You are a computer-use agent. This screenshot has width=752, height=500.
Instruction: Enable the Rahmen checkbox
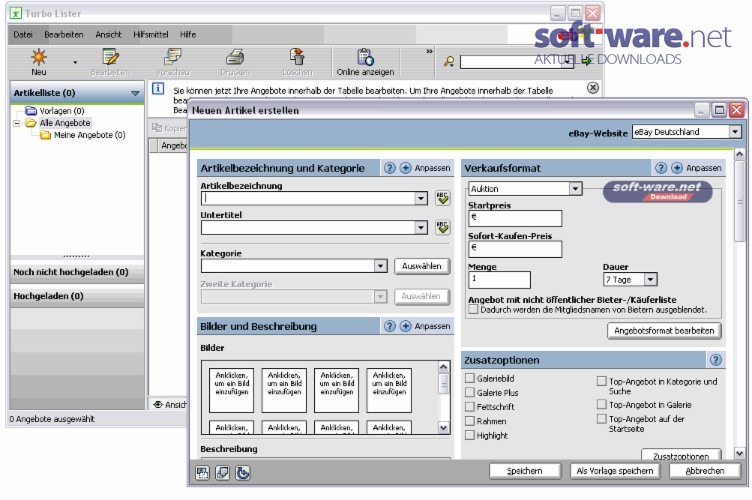click(470, 421)
